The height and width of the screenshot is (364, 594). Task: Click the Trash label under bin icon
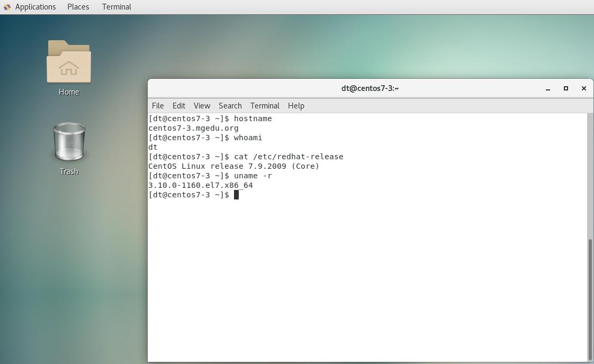pyautogui.click(x=69, y=171)
